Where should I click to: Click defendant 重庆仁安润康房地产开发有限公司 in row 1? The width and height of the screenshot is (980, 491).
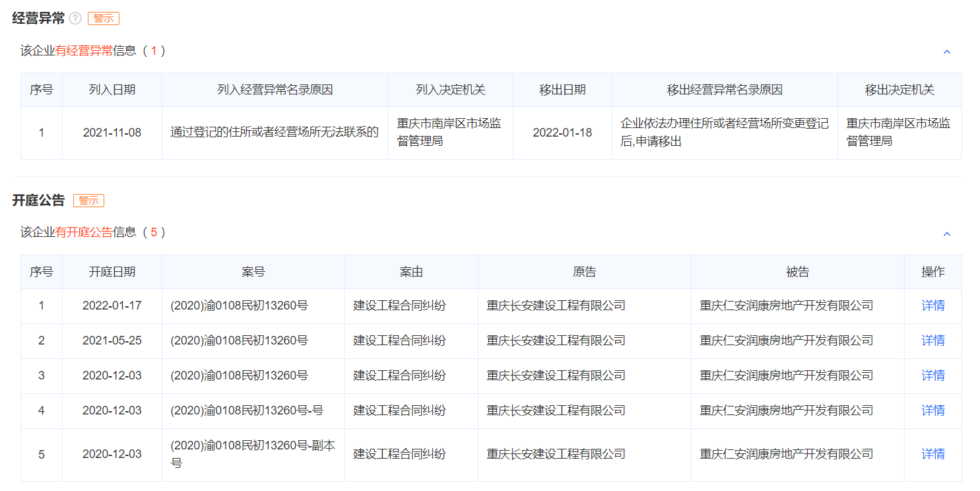pos(787,306)
